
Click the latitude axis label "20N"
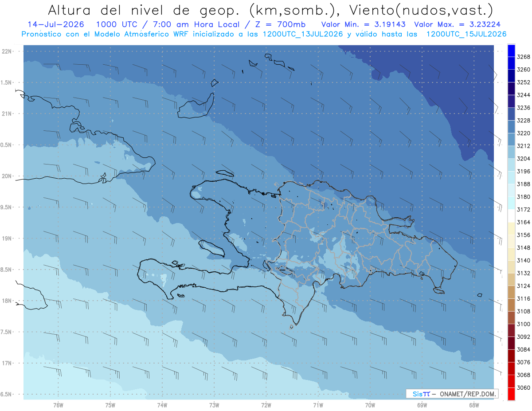(7, 176)
